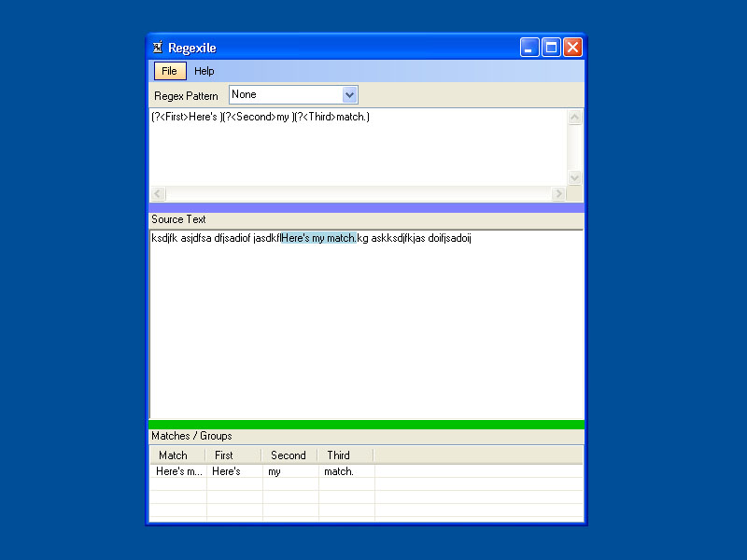Click the pattern box scroll right arrow
The image size is (747, 560).
click(x=558, y=194)
